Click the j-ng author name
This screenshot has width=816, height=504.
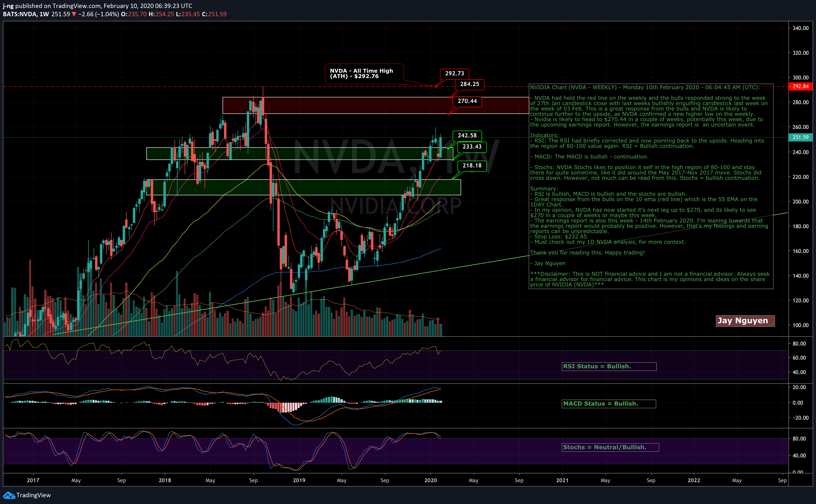tap(8, 6)
